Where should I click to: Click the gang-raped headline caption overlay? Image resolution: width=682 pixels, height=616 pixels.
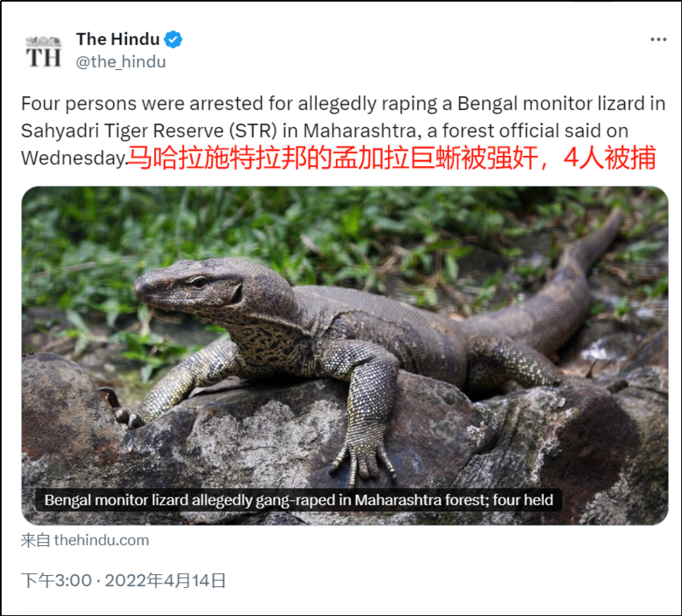click(x=298, y=500)
